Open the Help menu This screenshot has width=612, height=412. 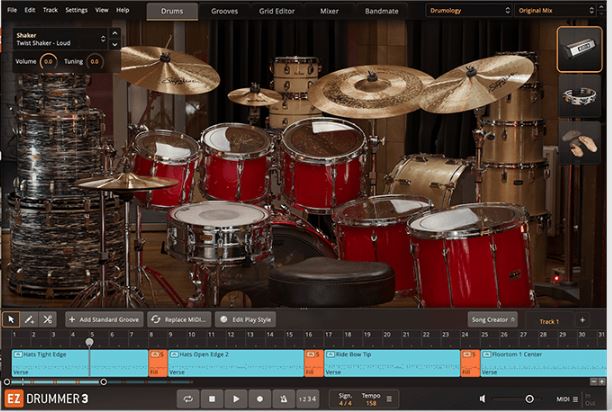[123, 10]
